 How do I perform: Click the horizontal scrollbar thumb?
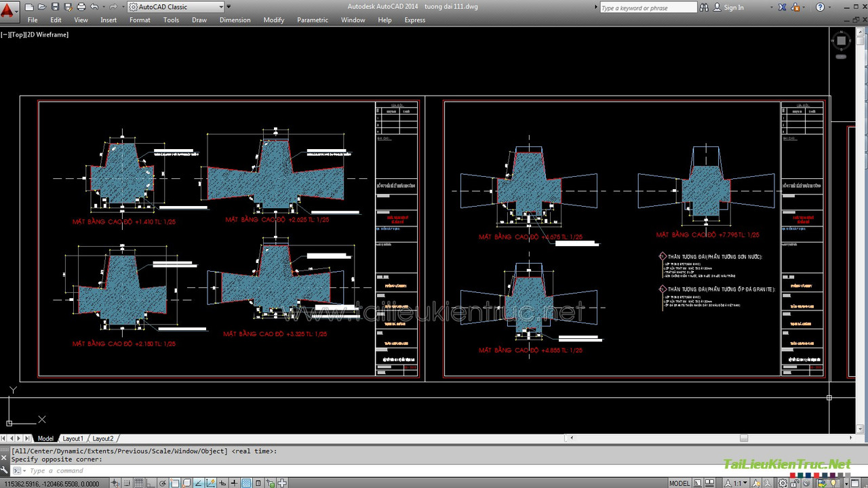click(743, 439)
